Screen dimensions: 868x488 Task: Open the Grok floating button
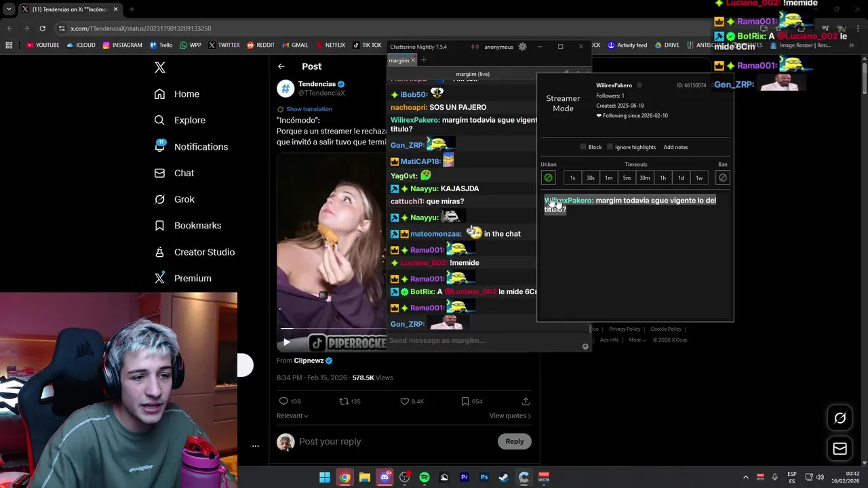(x=840, y=418)
